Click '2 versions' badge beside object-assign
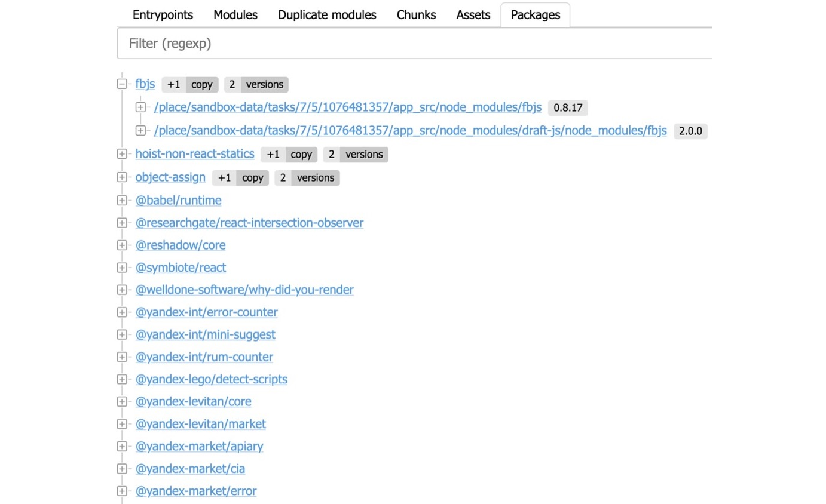 point(307,178)
